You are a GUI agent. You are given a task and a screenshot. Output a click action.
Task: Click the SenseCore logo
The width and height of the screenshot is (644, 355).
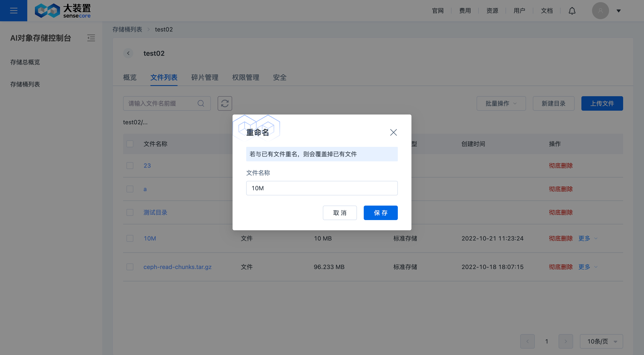[x=62, y=11]
